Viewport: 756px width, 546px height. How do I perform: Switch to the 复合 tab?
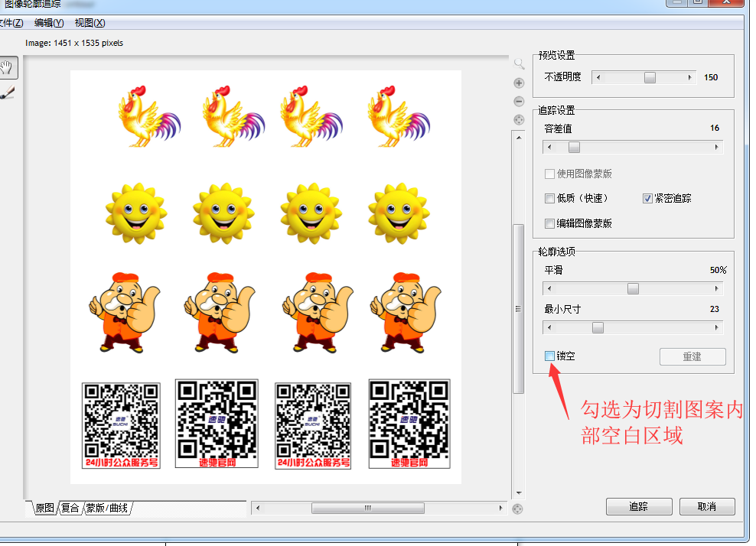[70, 508]
